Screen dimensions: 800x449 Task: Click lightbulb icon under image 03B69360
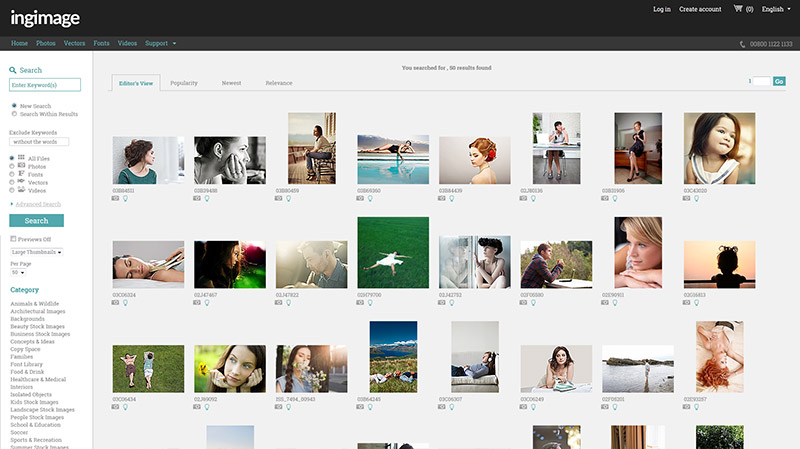[370, 198]
